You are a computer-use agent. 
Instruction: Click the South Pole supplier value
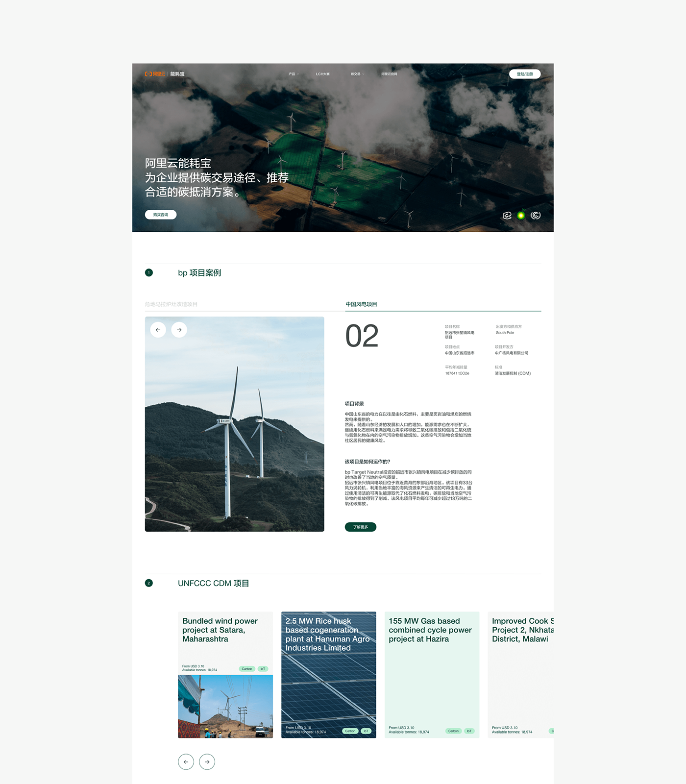(x=505, y=333)
